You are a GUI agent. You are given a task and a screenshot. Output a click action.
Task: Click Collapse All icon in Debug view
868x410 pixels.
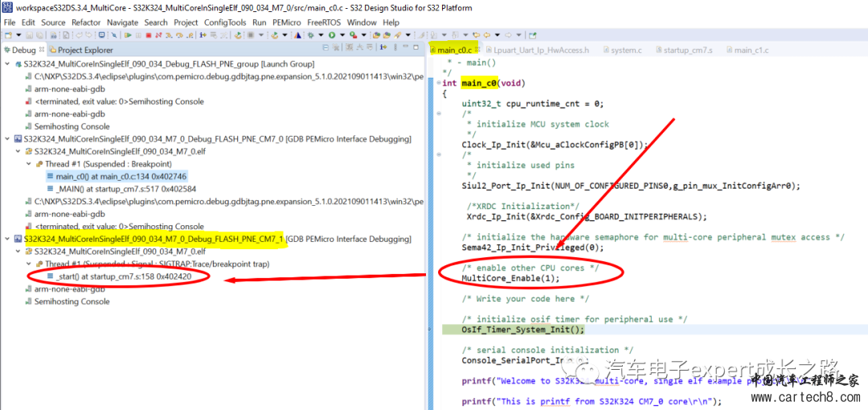pos(325,47)
